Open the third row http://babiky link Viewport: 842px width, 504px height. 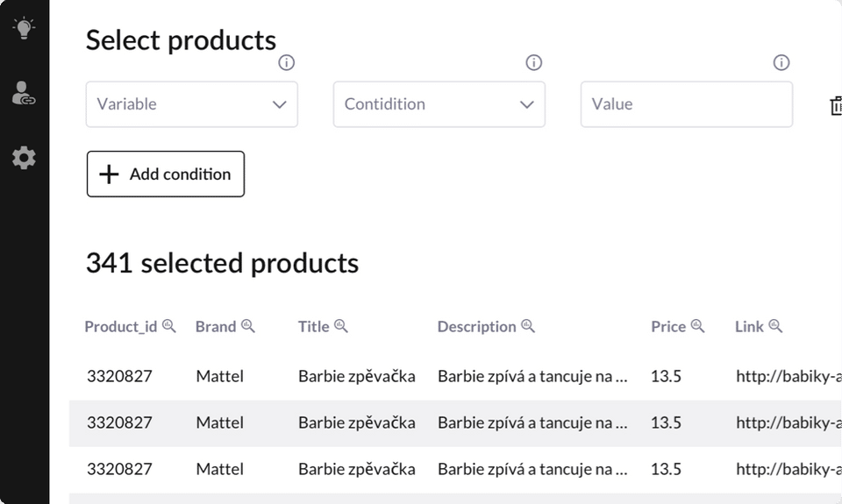click(788, 470)
